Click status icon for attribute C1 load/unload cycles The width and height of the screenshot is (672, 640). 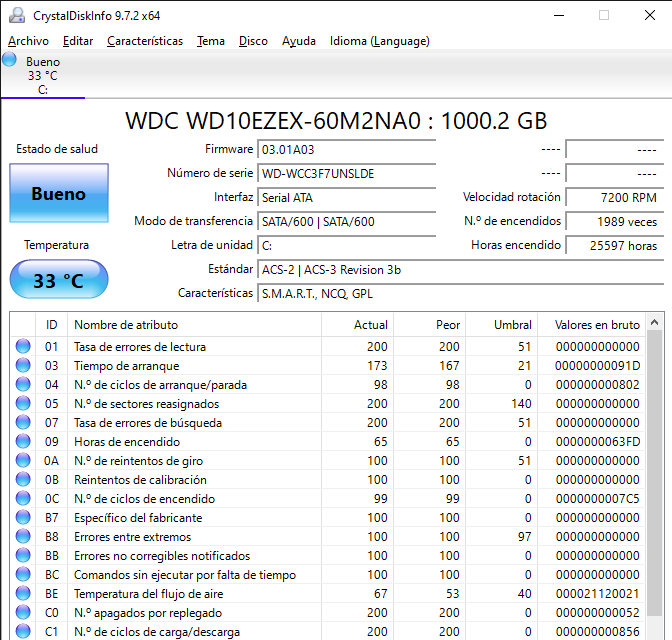(x=23, y=631)
